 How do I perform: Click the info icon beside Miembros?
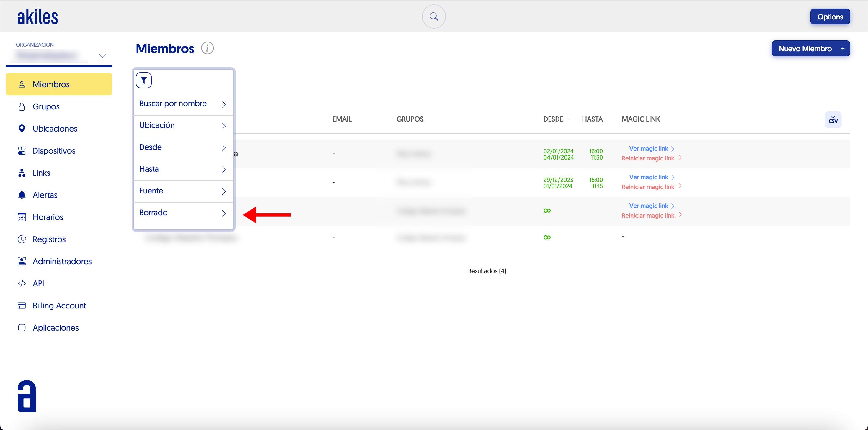[207, 48]
